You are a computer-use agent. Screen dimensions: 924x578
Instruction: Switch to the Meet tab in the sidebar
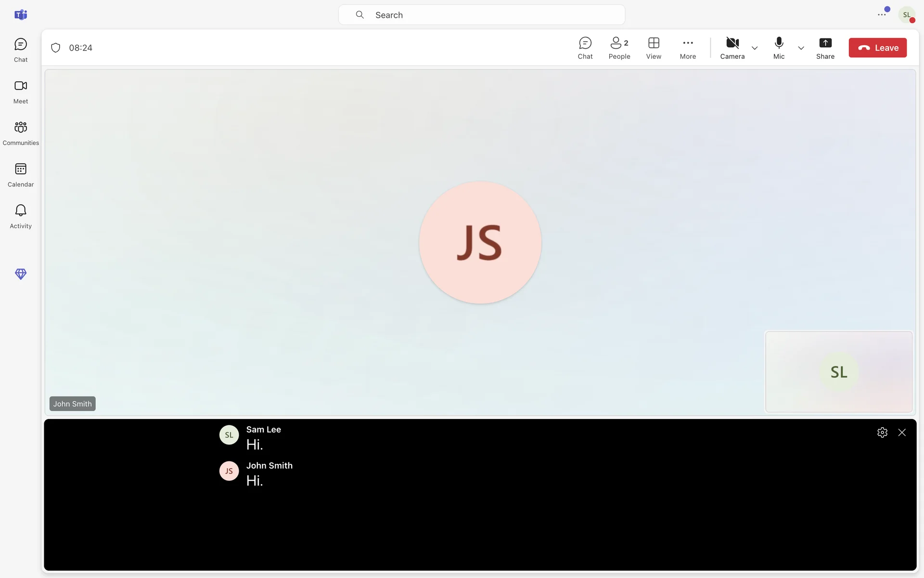tap(21, 91)
